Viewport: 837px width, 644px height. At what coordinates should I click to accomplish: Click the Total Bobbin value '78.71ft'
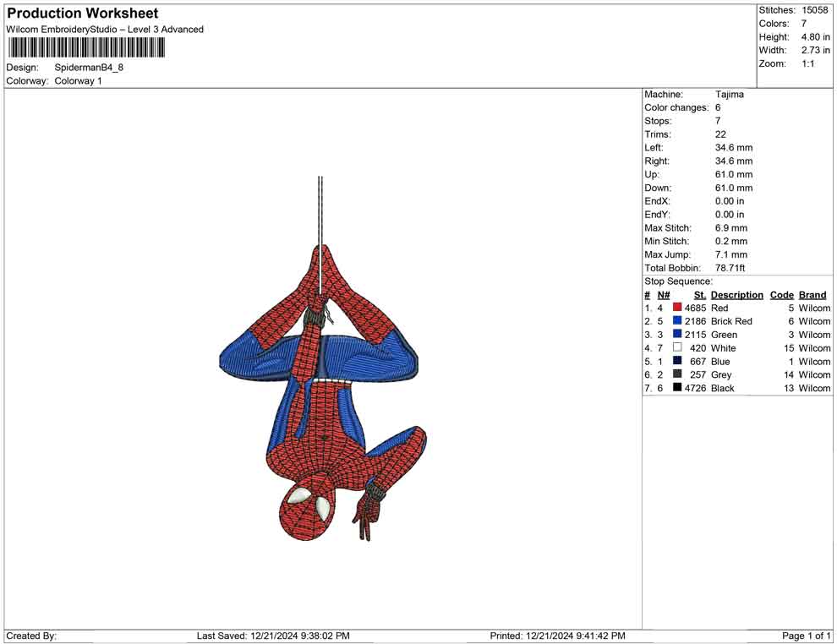point(730,268)
